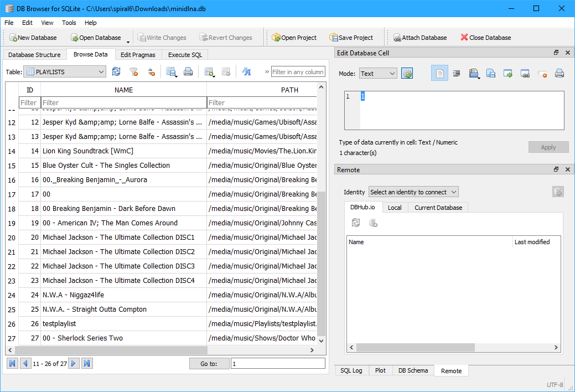Click the Go to record number field

click(278, 363)
